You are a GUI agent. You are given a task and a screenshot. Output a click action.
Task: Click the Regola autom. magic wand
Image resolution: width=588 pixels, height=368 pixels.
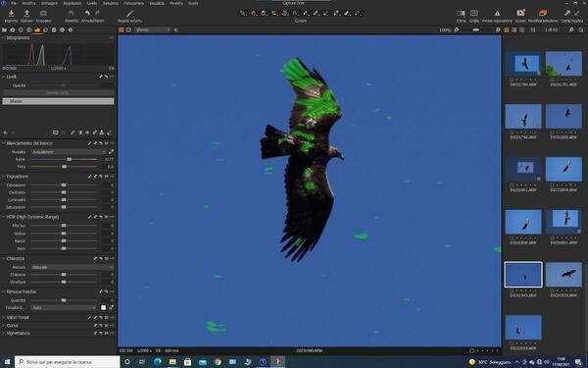[129, 14]
